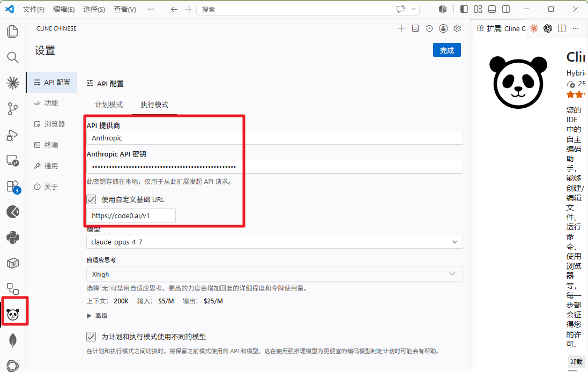Open Extensions view with badge 3

click(x=13, y=187)
